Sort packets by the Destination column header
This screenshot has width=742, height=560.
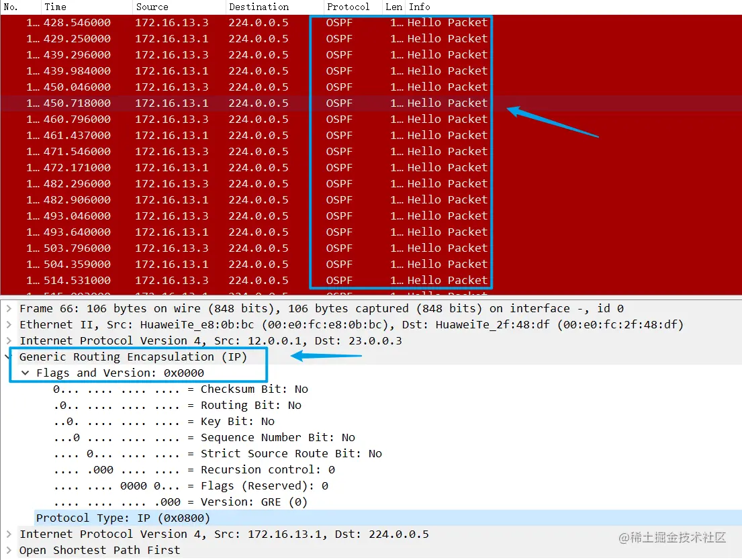pos(275,7)
